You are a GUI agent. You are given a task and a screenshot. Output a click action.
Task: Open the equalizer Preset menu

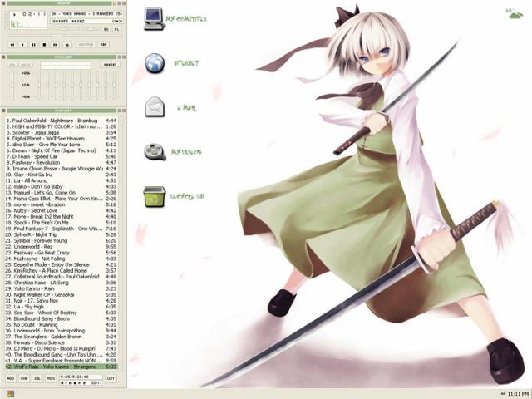(x=110, y=64)
